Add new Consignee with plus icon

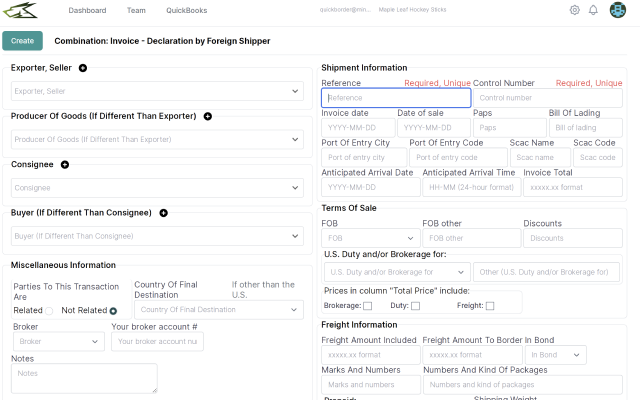coord(65,164)
